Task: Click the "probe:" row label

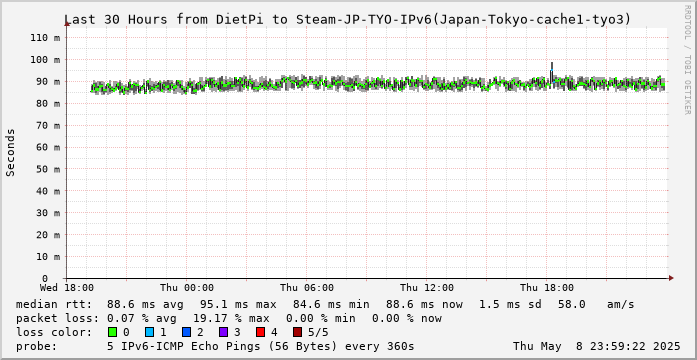Action: coord(36,346)
